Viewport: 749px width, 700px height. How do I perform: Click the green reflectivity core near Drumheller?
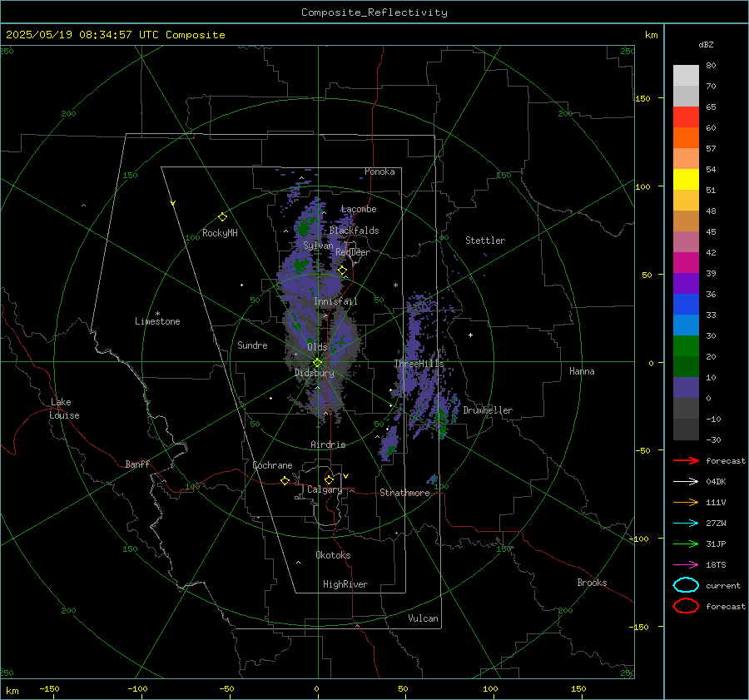click(441, 420)
